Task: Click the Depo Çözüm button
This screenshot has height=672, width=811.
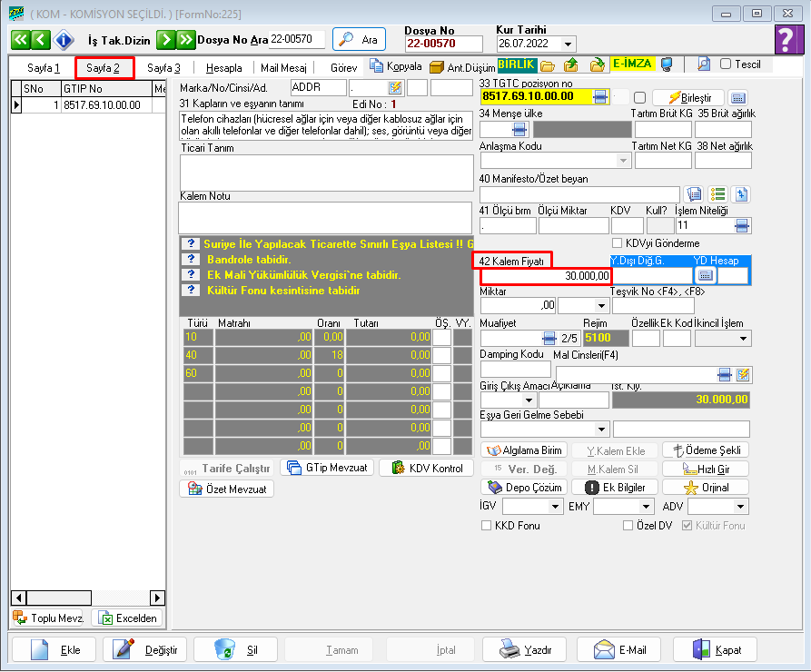Action: 524,488
